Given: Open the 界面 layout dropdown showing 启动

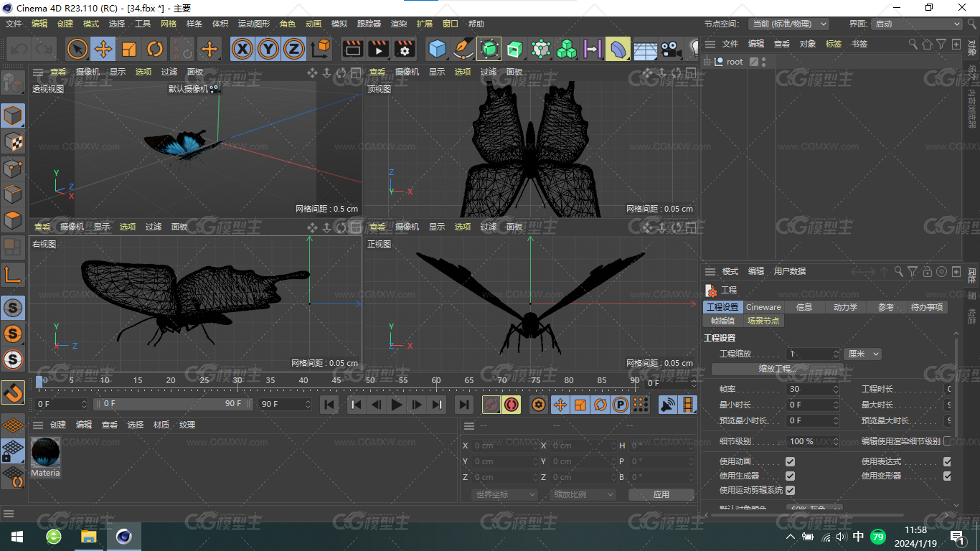Looking at the screenshot, I should [916, 24].
